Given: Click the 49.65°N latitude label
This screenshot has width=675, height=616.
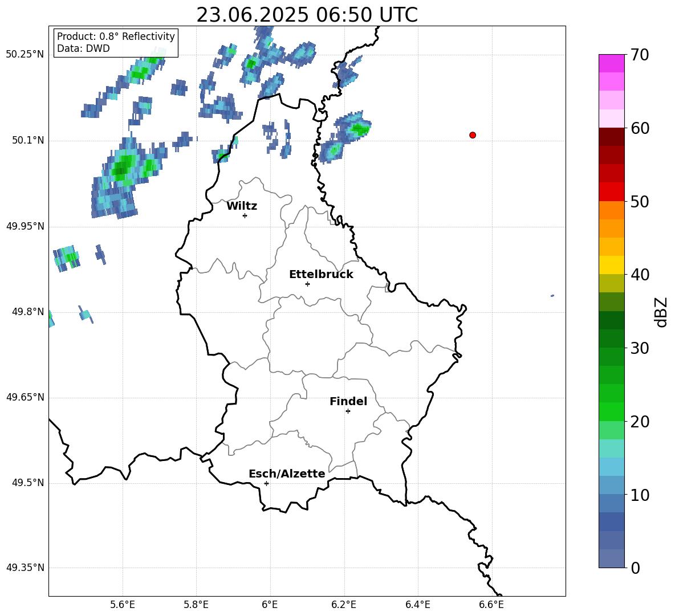Looking at the screenshot, I should (x=25, y=397).
